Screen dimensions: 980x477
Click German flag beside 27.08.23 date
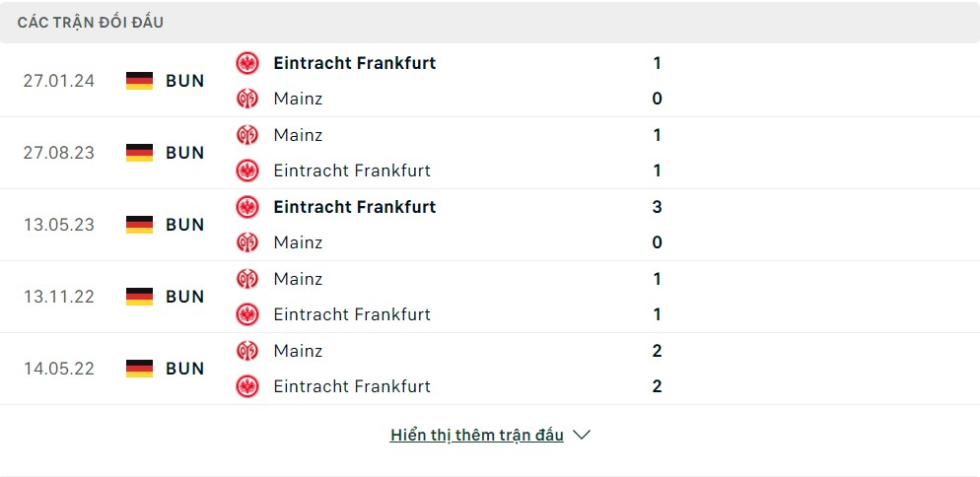[140, 153]
